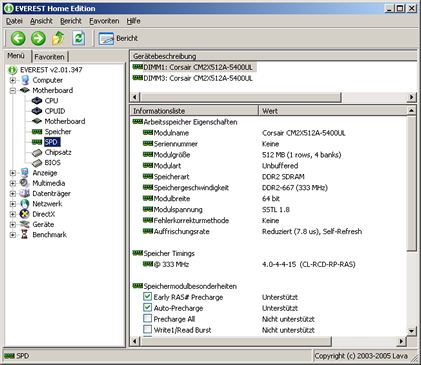Collapse the Motherboard tree node
421x365 pixels.
coord(13,91)
